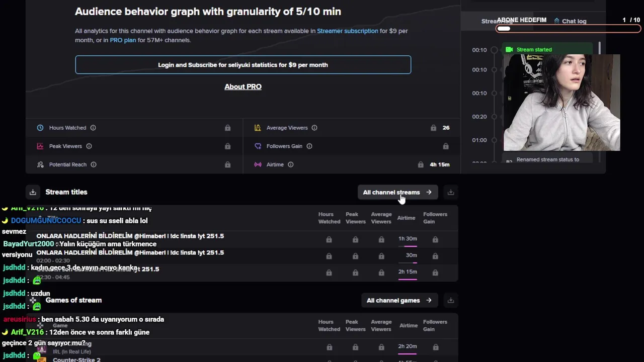Screen dimensions: 644x362
Task: Click Followers Gain lock in 1h 30m row
Action: (435, 240)
